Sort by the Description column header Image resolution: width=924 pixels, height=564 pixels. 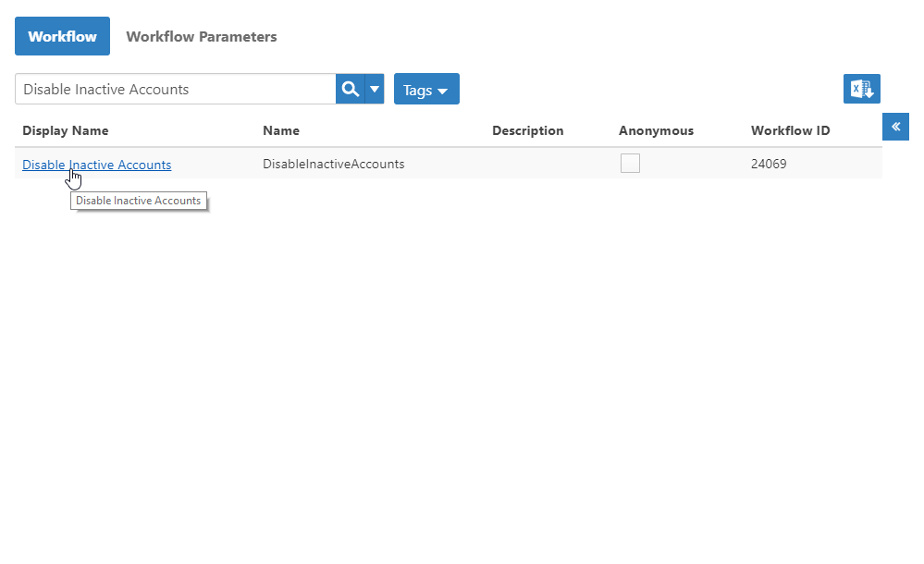click(527, 130)
